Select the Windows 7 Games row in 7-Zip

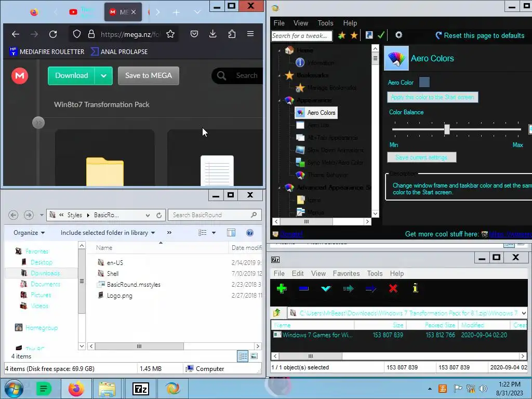(399, 335)
